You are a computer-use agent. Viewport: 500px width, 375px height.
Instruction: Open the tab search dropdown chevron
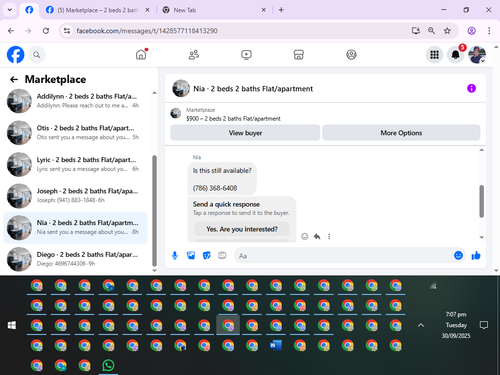pyautogui.click(x=10, y=10)
